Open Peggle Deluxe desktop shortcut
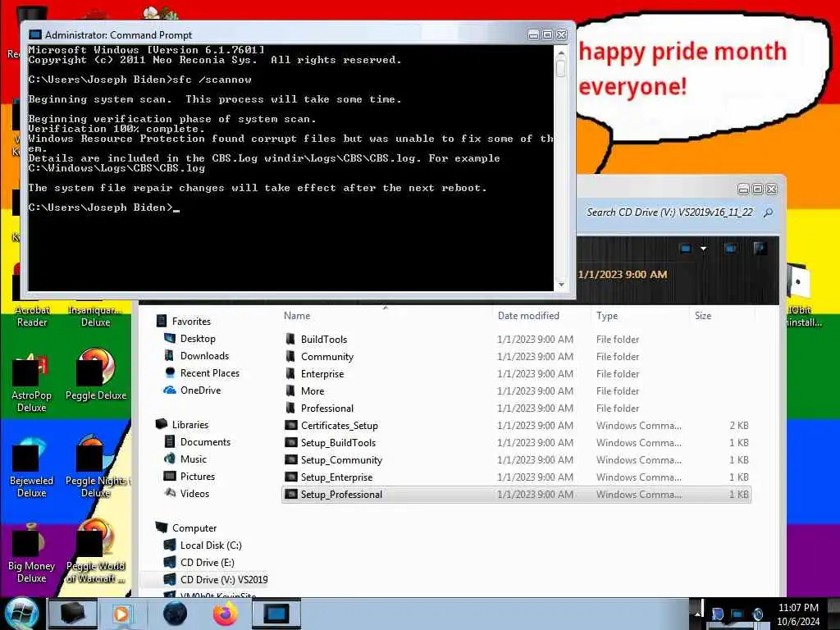This screenshot has width=840, height=630. 95,375
